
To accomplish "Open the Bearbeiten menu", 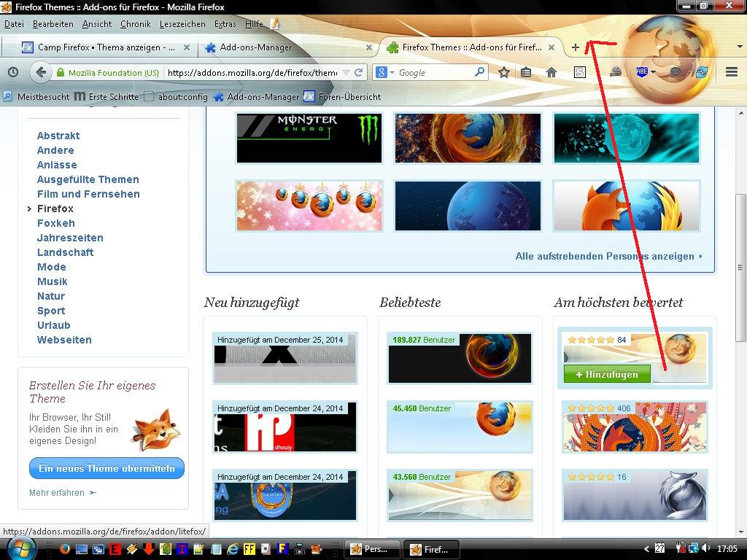I will [x=53, y=24].
